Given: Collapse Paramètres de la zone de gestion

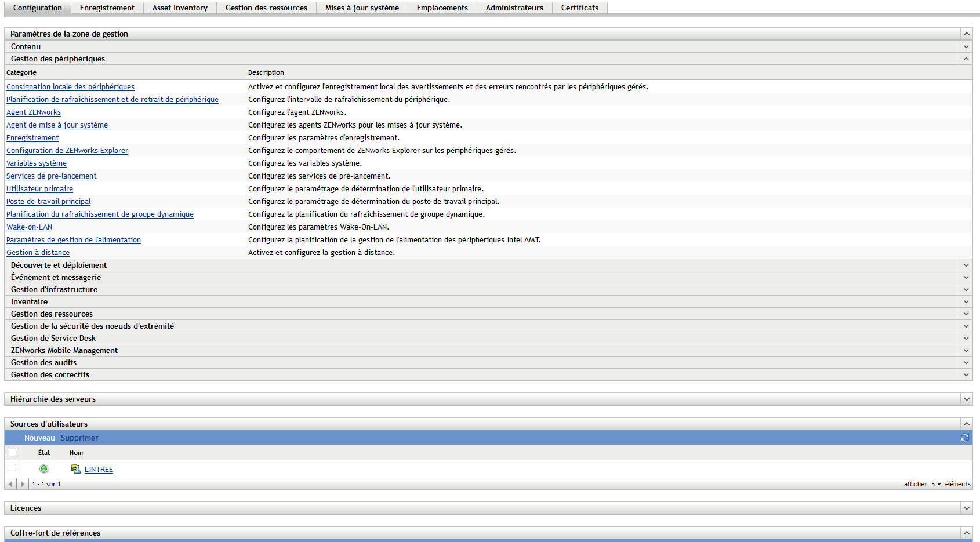Looking at the screenshot, I should pyautogui.click(x=966, y=33).
